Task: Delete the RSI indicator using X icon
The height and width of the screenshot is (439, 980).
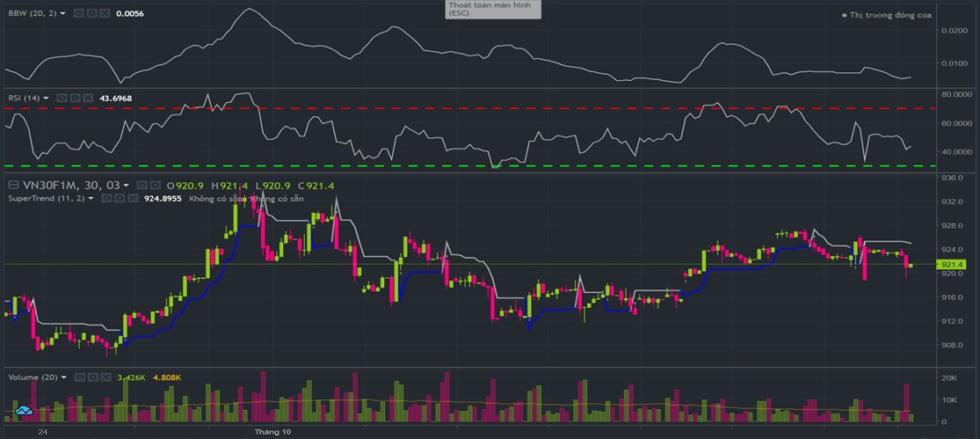Action: click(88, 98)
